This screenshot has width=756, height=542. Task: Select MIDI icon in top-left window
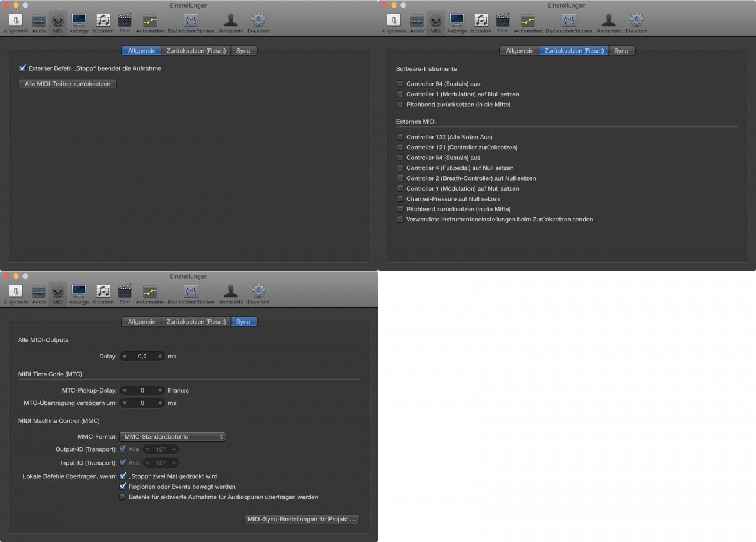(58, 22)
